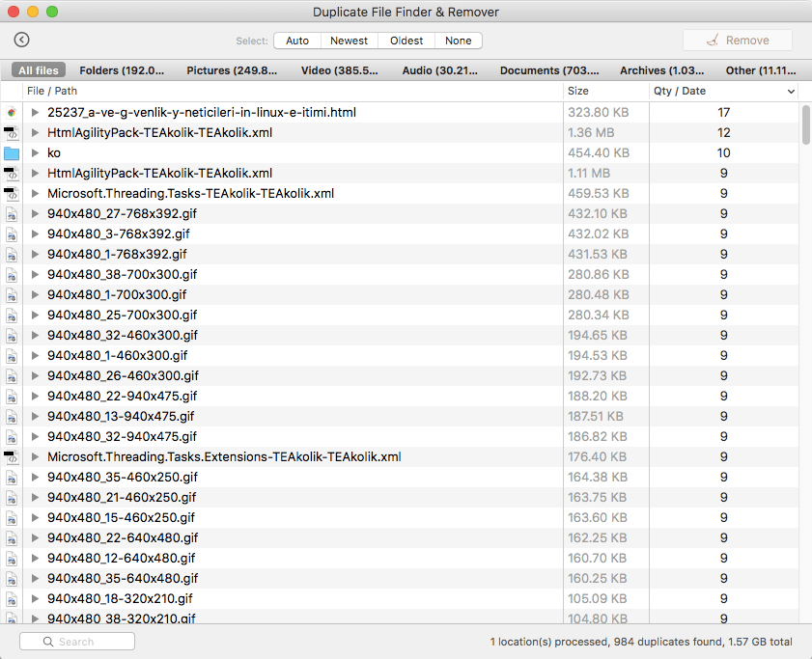
Task: Click the XML icon beside 1.36 MB HtmlAgilityPack
Action: 12,133
